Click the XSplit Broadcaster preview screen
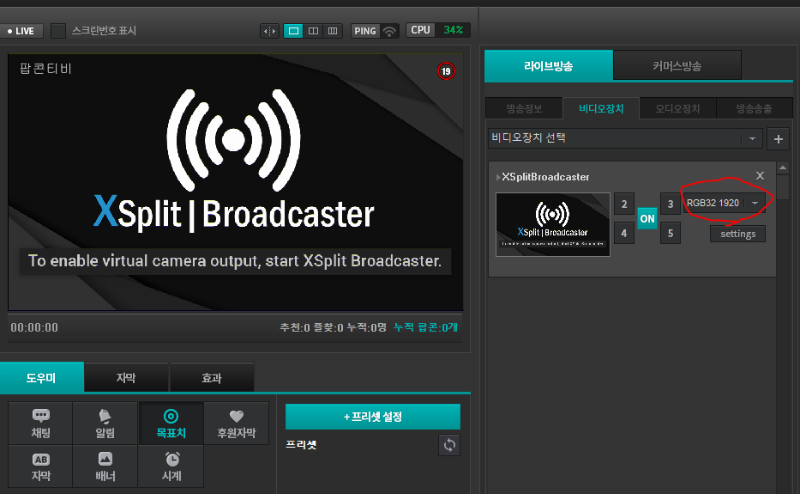This screenshot has height=494, width=800. [x=236, y=182]
